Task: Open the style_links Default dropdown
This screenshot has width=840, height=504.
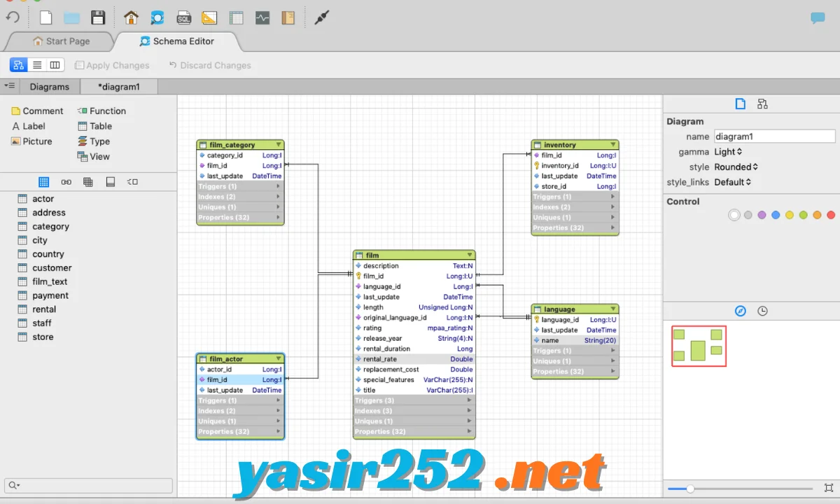Action: coord(733,182)
